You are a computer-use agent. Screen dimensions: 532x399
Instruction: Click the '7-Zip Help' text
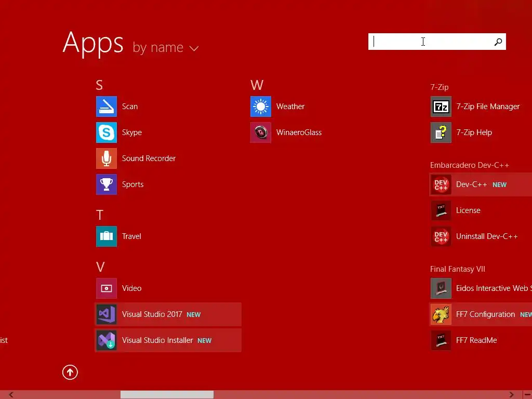[x=474, y=132]
